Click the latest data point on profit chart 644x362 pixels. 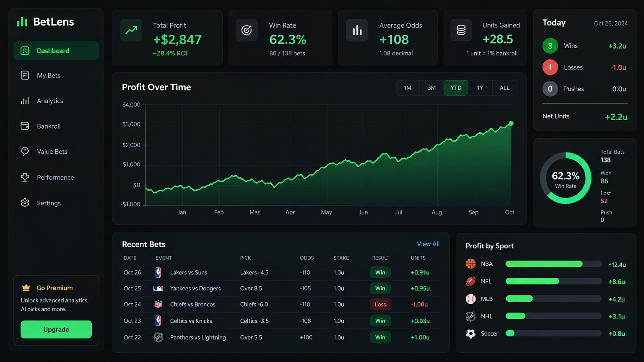point(511,123)
